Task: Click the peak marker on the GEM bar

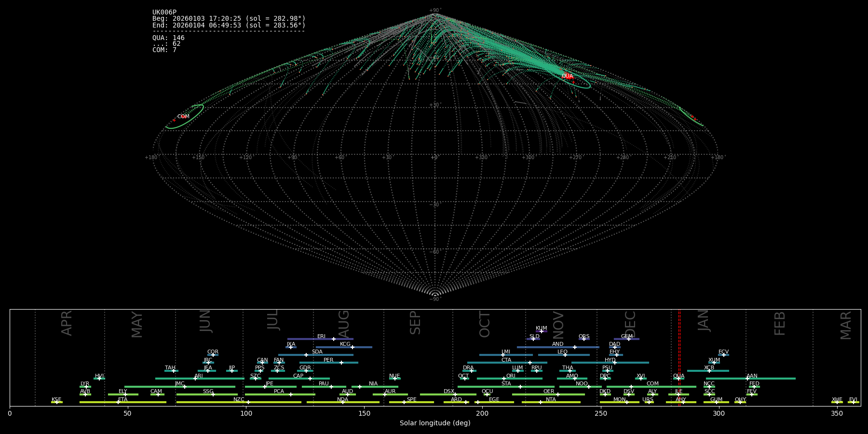Action: pos(628,339)
